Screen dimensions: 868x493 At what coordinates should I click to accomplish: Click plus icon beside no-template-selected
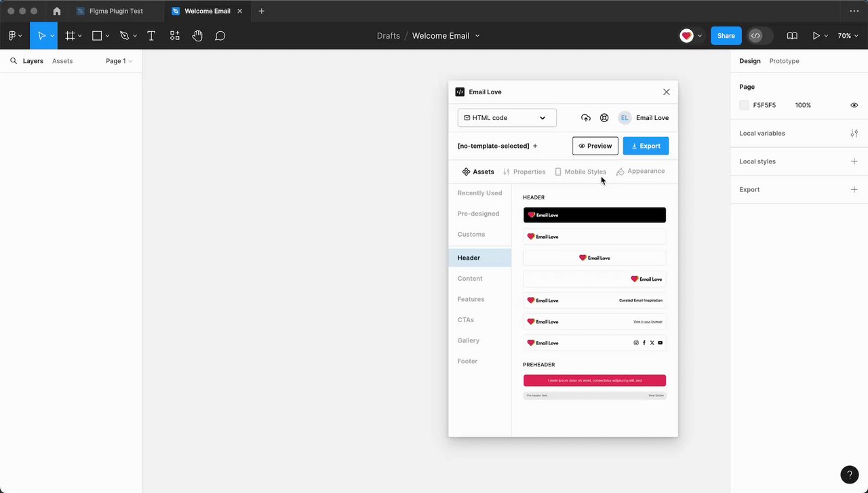535,146
